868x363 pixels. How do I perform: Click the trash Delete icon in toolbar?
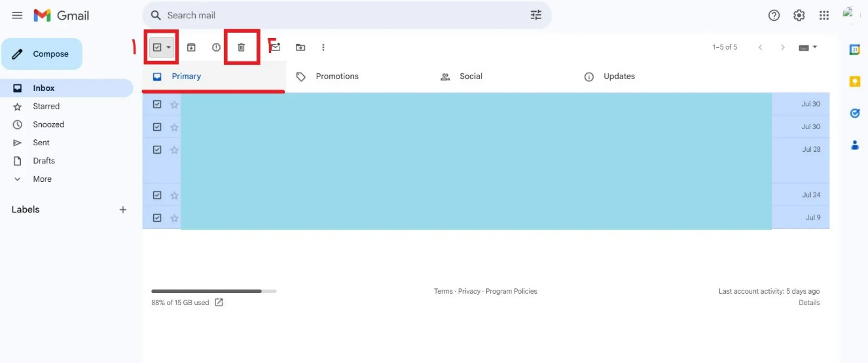241,47
